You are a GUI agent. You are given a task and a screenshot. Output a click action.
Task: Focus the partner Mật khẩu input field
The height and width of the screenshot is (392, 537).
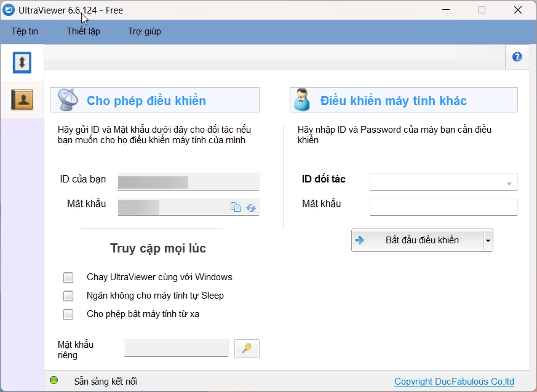(444, 207)
